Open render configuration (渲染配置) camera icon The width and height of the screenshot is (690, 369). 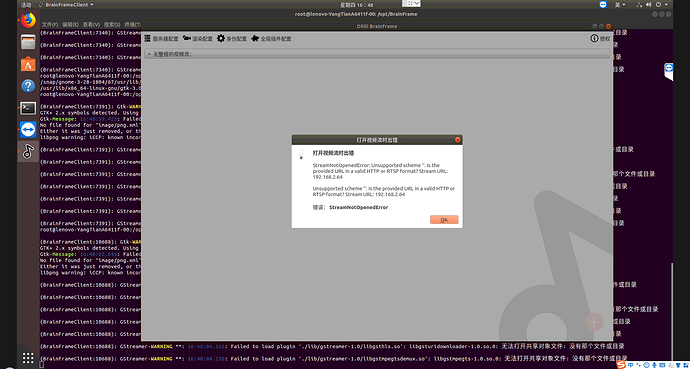point(187,38)
